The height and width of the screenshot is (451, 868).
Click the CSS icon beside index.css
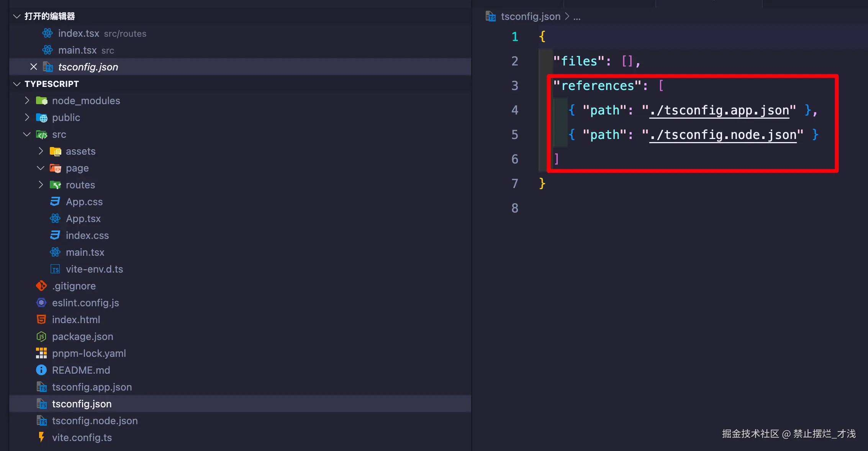coord(55,235)
